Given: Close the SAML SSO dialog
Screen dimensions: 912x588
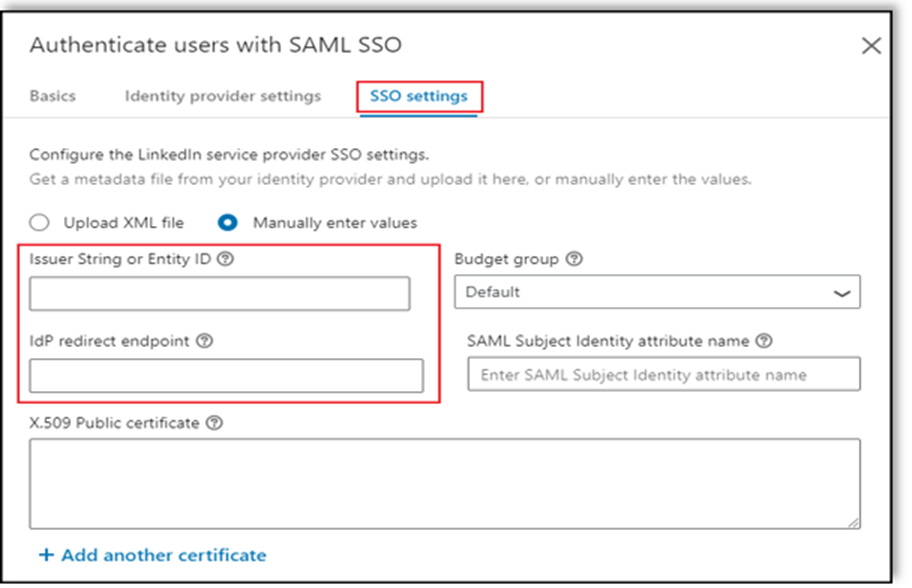Looking at the screenshot, I should pyautogui.click(x=871, y=46).
